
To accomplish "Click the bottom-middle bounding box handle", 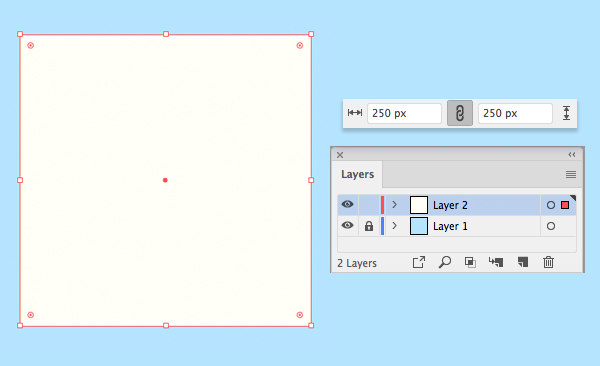I will (x=166, y=325).
